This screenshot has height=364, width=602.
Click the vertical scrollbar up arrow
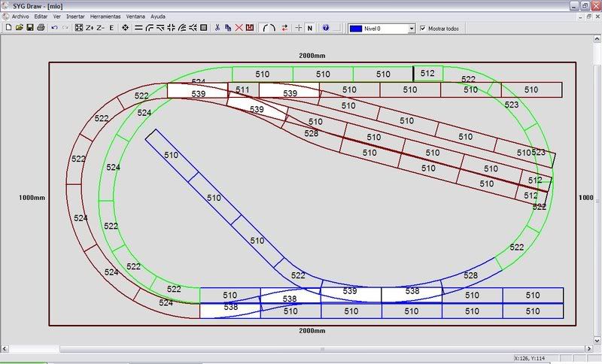click(x=597, y=39)
